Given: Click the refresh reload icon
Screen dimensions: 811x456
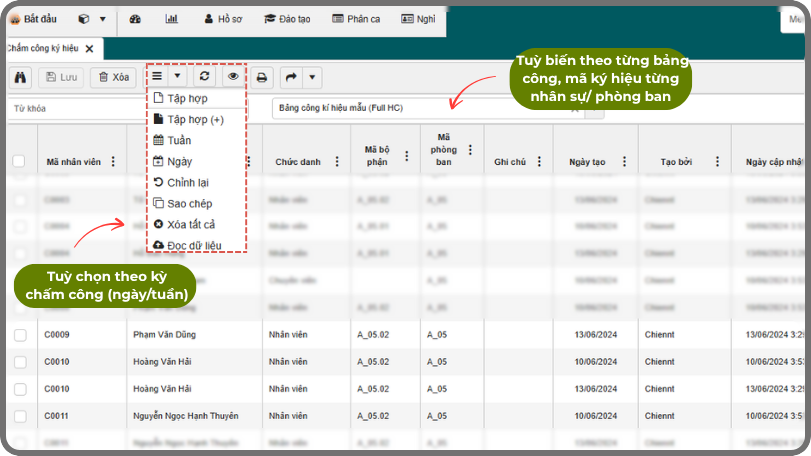Looking at the screenshot, I should (204, 77).
